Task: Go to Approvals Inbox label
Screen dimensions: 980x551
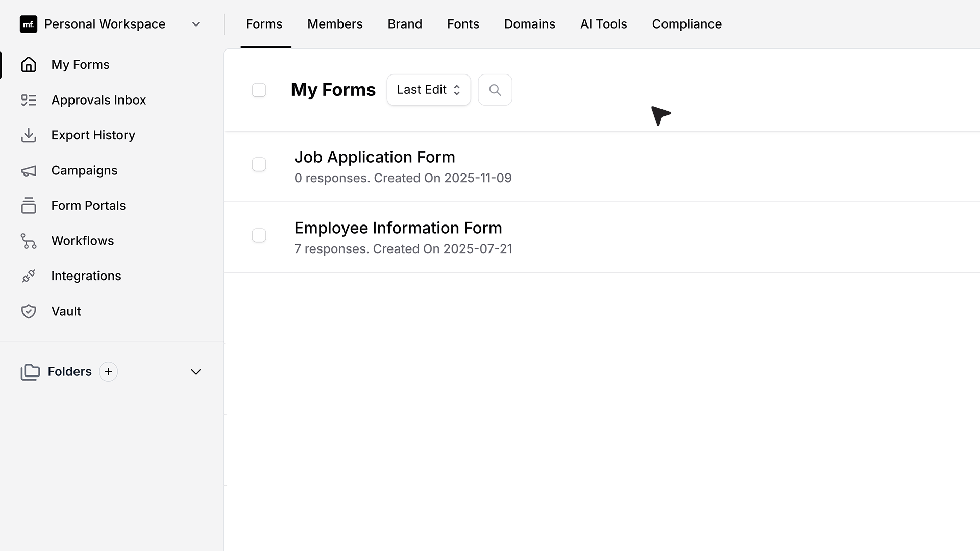Action: (x=99, y=100)
